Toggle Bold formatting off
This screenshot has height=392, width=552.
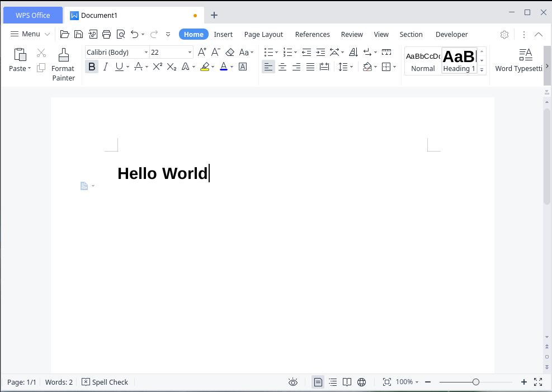coord(92,67)
